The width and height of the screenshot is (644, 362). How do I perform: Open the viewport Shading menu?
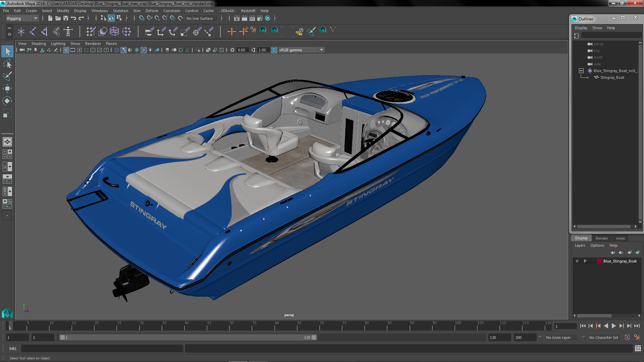click(39, 44)
